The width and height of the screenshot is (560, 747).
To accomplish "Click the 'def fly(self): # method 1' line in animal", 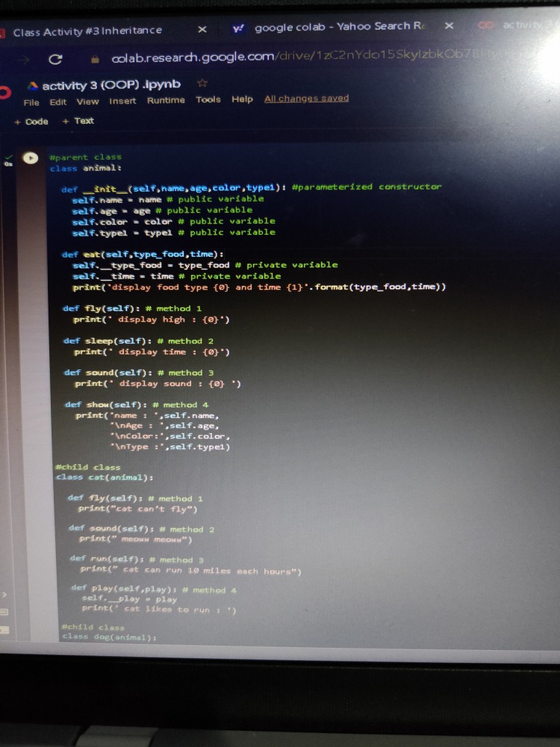I will (x=132, y=309).
